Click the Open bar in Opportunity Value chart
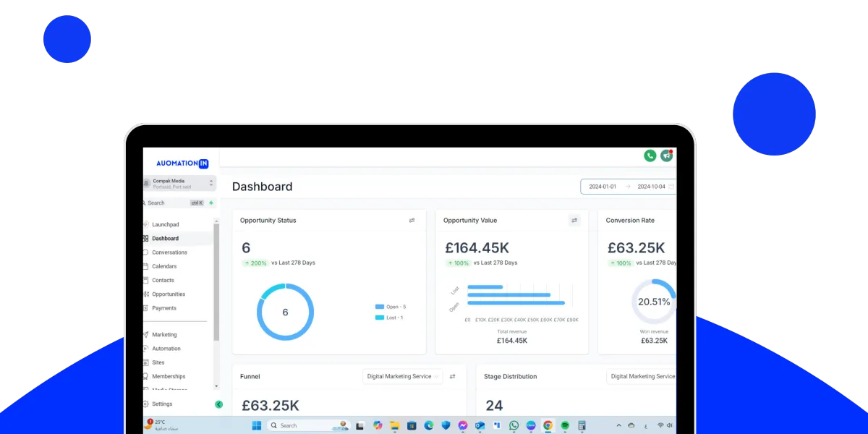This screenshot has height=434, width=868. (516, 303)
